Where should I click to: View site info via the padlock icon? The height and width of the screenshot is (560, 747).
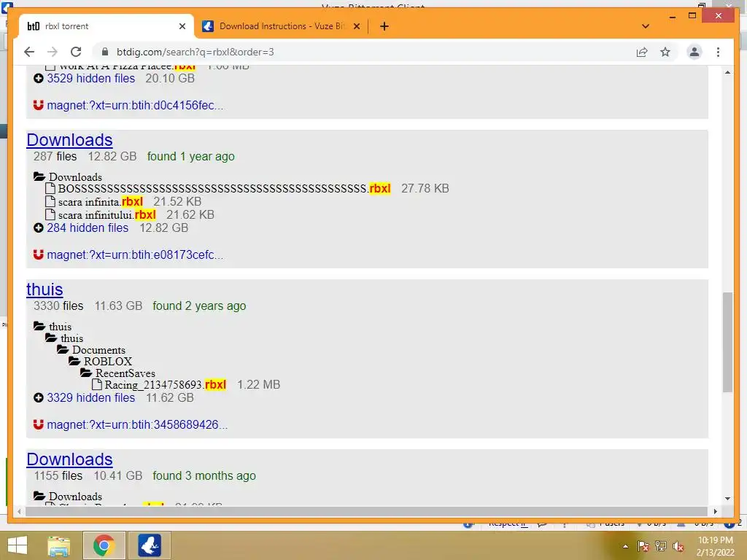[105, 52]
